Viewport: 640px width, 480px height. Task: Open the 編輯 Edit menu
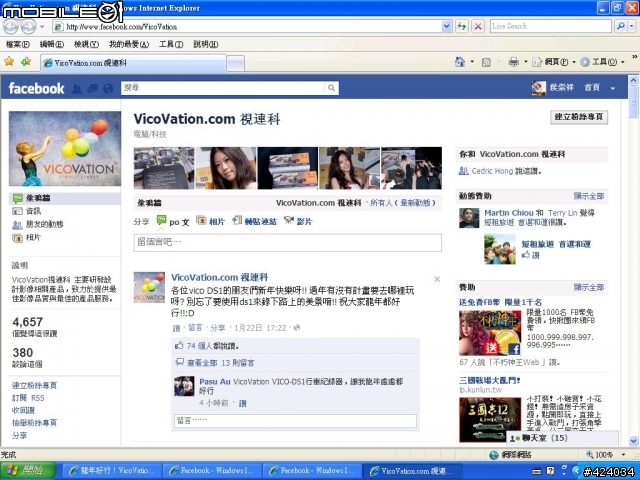pos(52,44)
